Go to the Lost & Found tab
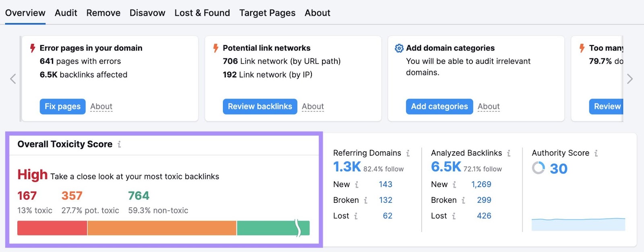Image resolution: width=644 pixels, height=252 pixels. click(202, 13)
